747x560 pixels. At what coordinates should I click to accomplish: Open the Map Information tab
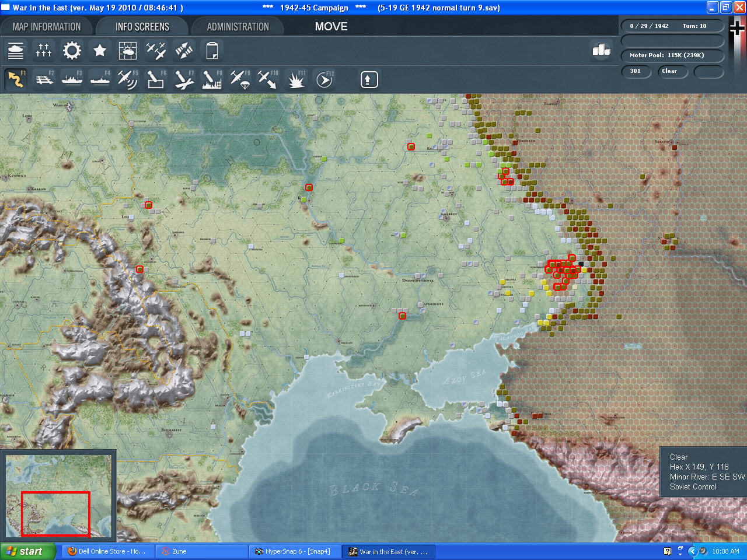pyautogui.click(x=47, y=27)
